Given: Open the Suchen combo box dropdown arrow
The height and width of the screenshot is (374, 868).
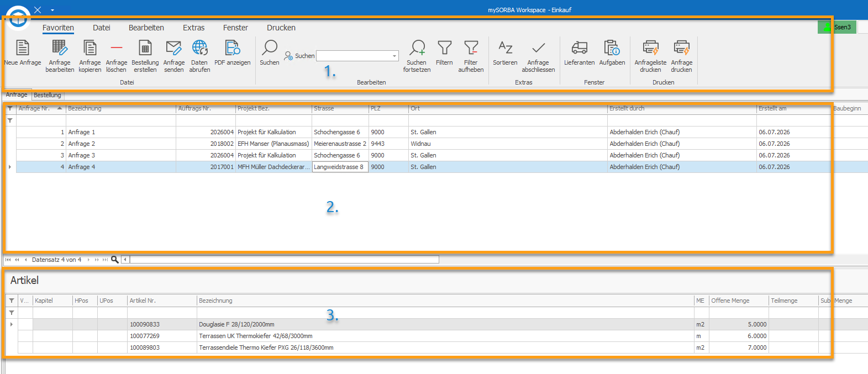Looking at the screenshot, I should (x=394, y=56).
